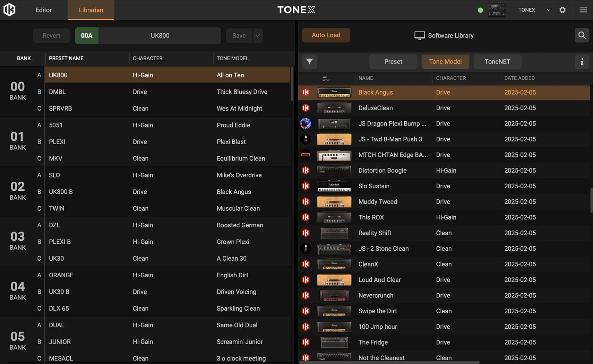Open the TONEX device dropdown
593x364 pixels.
548,10
